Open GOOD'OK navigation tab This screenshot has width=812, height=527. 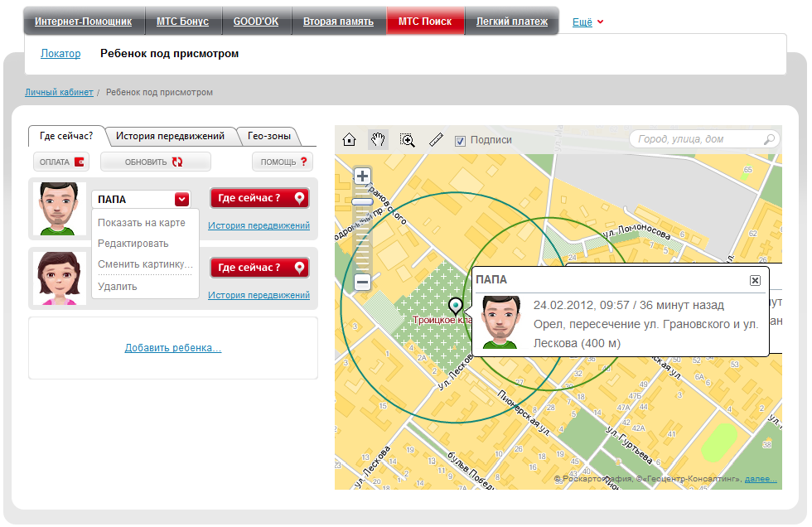pos(256,22)
